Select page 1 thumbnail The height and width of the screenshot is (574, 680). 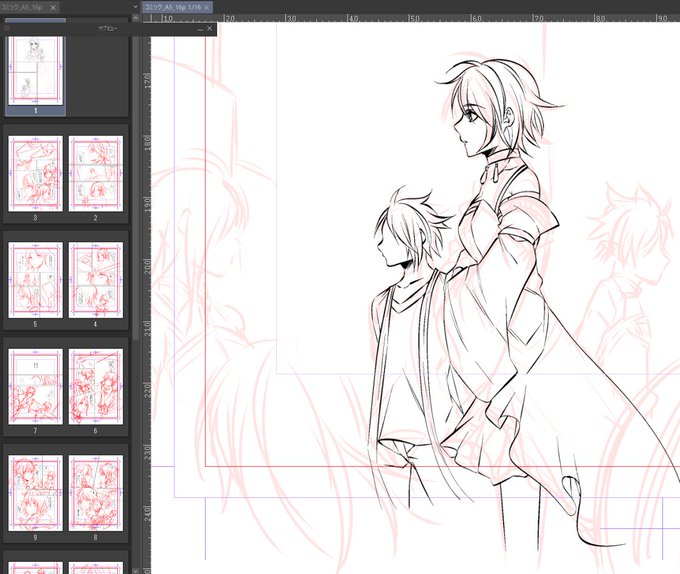36,71
